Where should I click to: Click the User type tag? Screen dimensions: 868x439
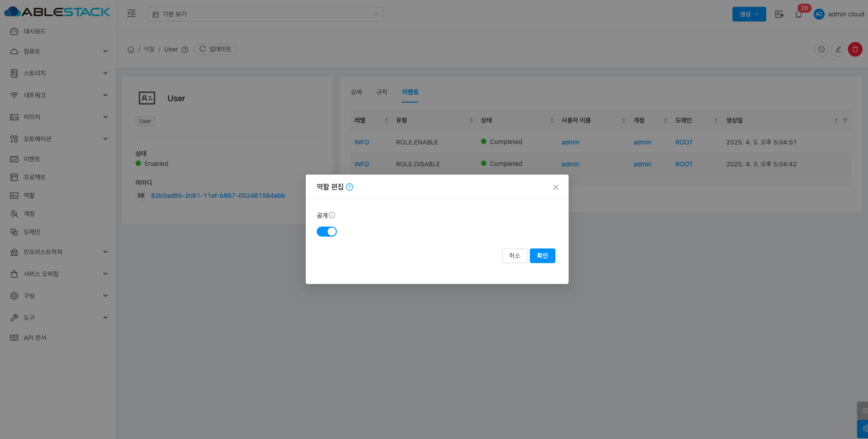(x=145, y=121)
